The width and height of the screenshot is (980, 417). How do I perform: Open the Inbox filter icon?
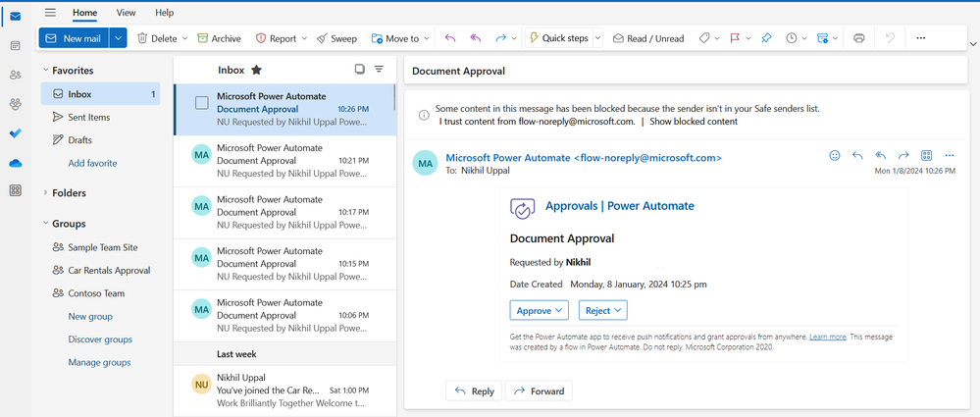379,70
